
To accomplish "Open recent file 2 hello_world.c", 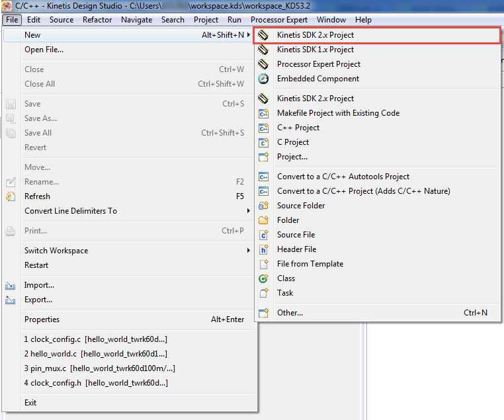I will click(129, 354).
